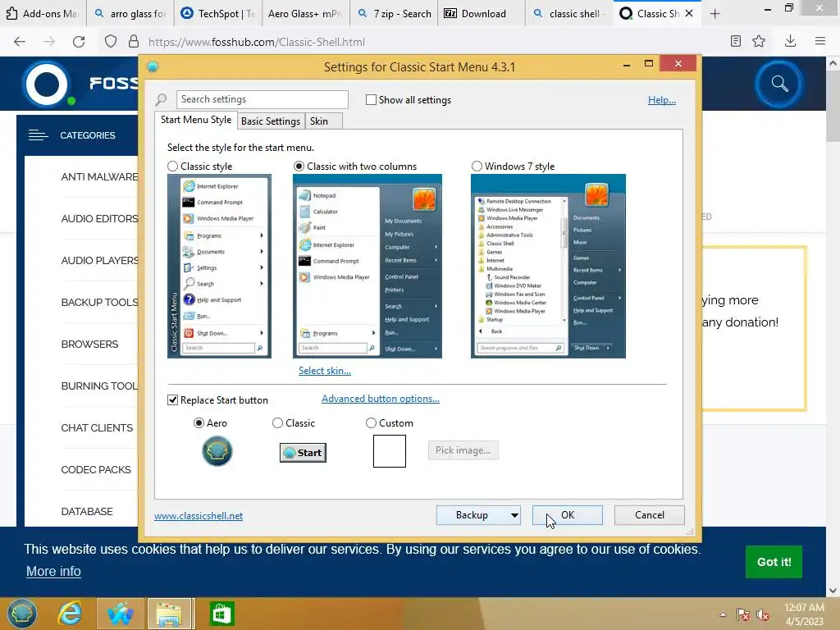
Task: Select the Windows 7 style radio button
Action: 477,167
